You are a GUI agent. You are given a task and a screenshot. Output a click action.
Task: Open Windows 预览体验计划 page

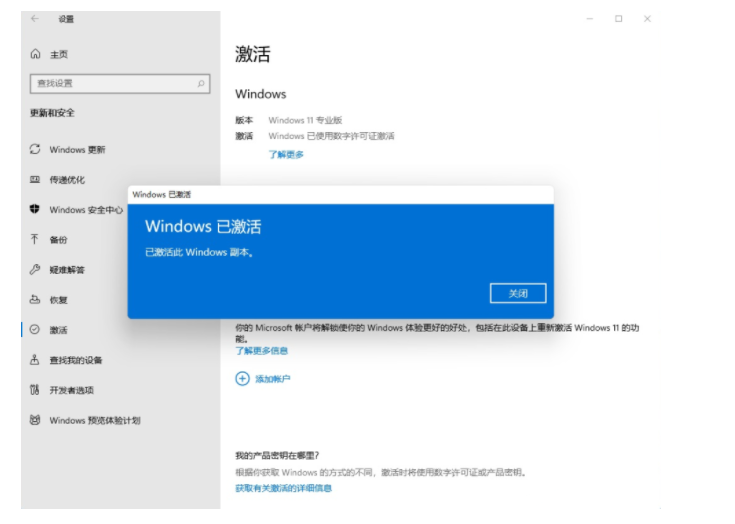click(95, 420)
